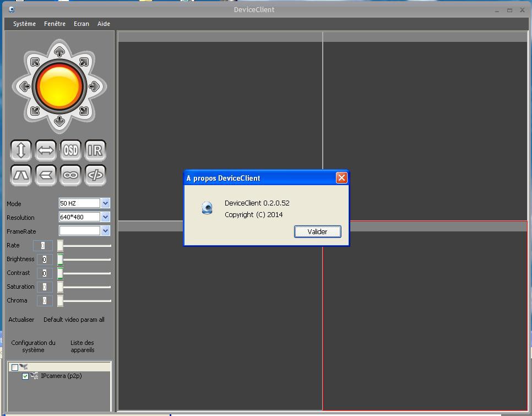Click the slashed oval button
This screenshot has width=532, height=416.
[95, 175]
